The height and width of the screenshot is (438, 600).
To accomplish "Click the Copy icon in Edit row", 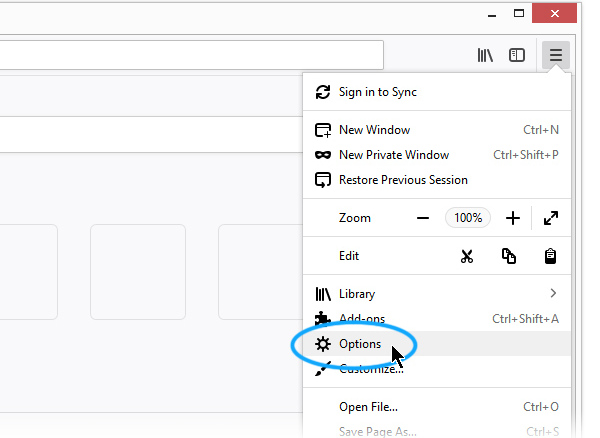I will (509, 256).
